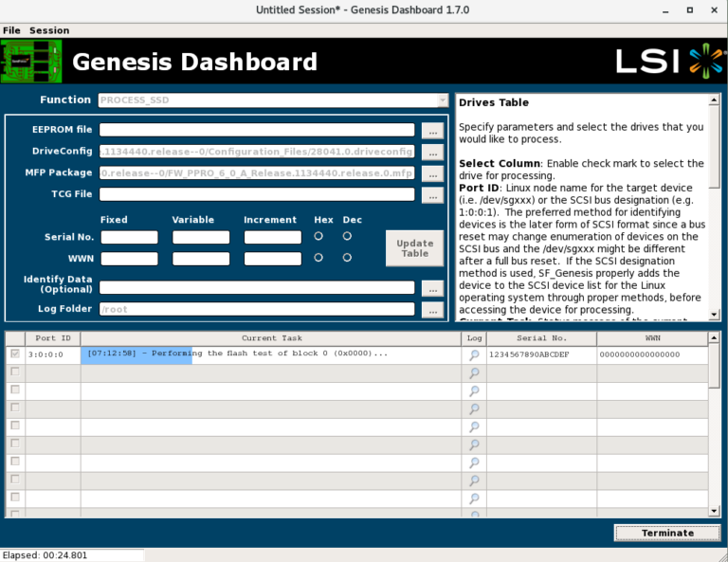Click the log magnifier in fourth table row
728x562 pixels.
click(x=474, y=408)
